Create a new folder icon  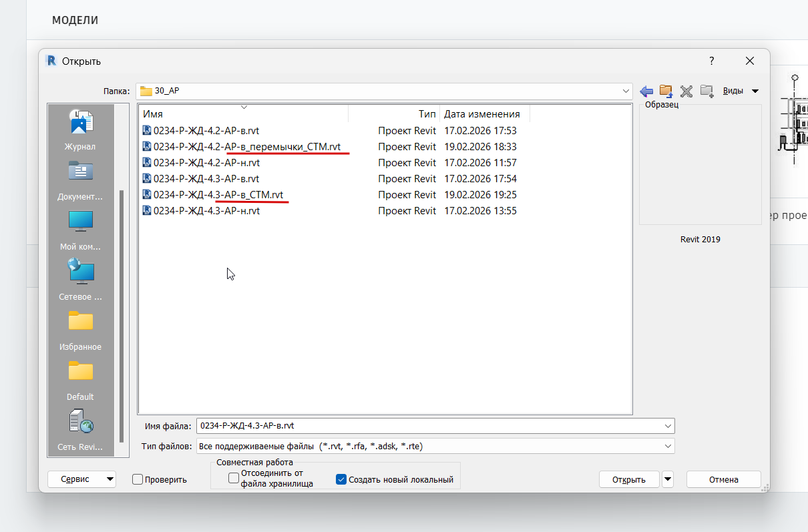(707, 91)
